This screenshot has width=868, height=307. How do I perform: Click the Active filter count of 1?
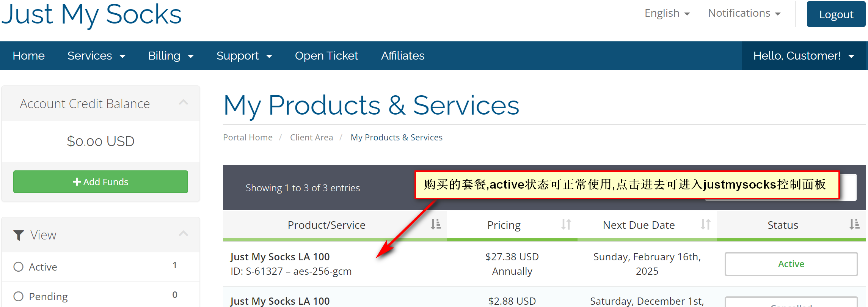click(x=175, y=265)
